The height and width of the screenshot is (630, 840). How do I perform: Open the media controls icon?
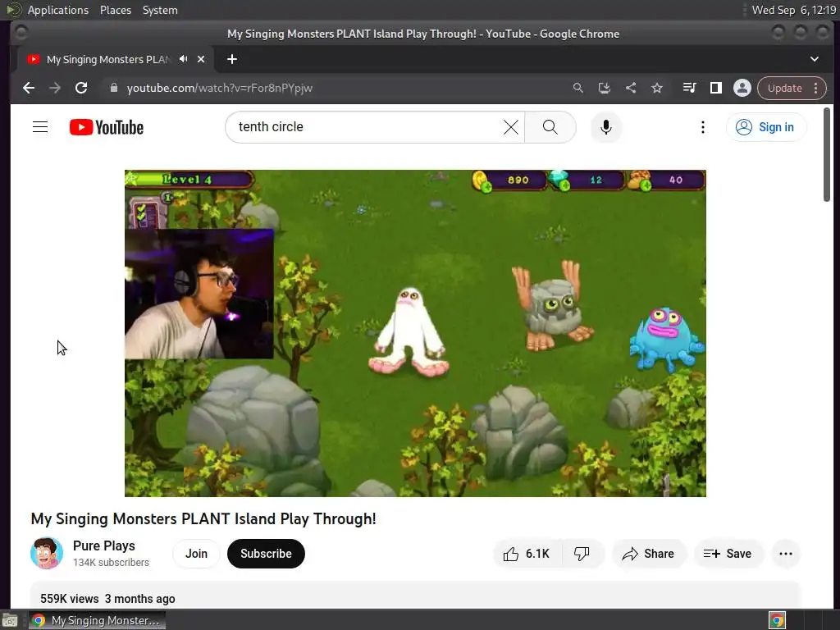click(x=689, y=88)
